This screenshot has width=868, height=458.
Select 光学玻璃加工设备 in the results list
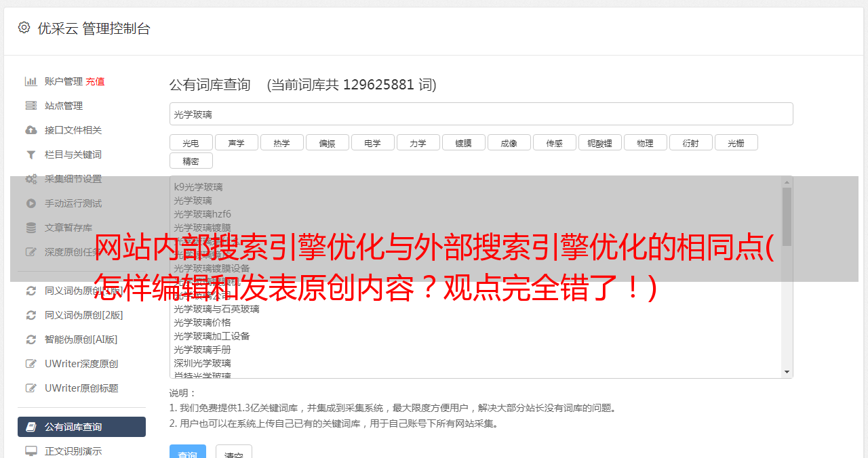pyautogui.click(x=212, y=336)
